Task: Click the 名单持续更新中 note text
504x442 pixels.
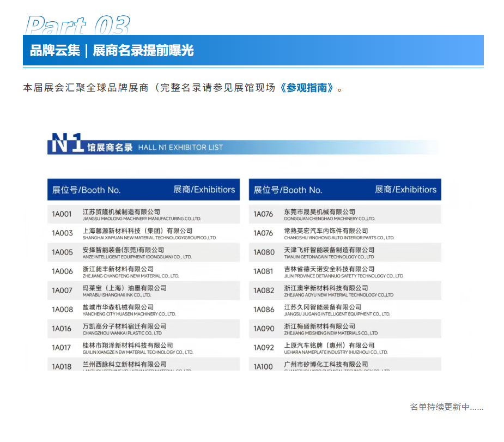Action: pyautogui.click(x=446, y=407)
